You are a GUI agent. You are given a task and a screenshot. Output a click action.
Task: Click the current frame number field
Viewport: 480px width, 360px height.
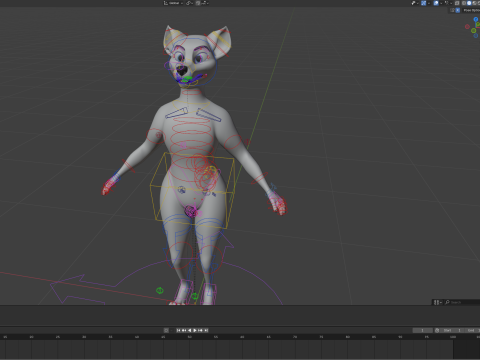tap(423, 330)
